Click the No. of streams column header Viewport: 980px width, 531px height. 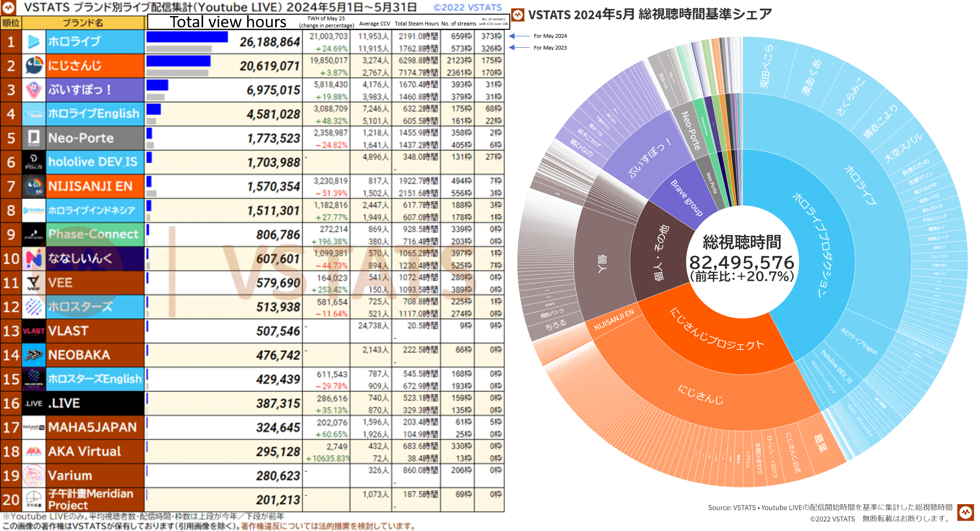(x=458, y=24)
